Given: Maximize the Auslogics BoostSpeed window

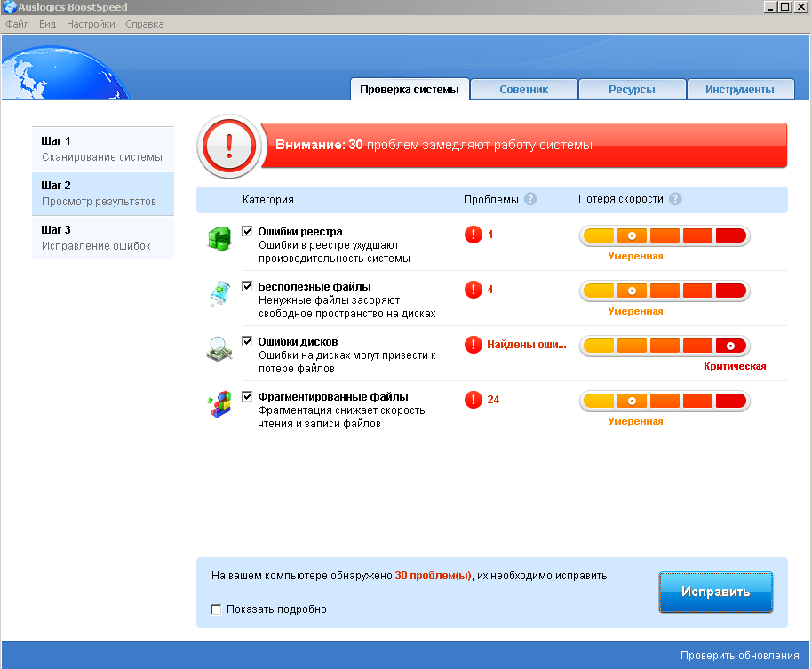Looking at the screenshot, I should 785,7.
